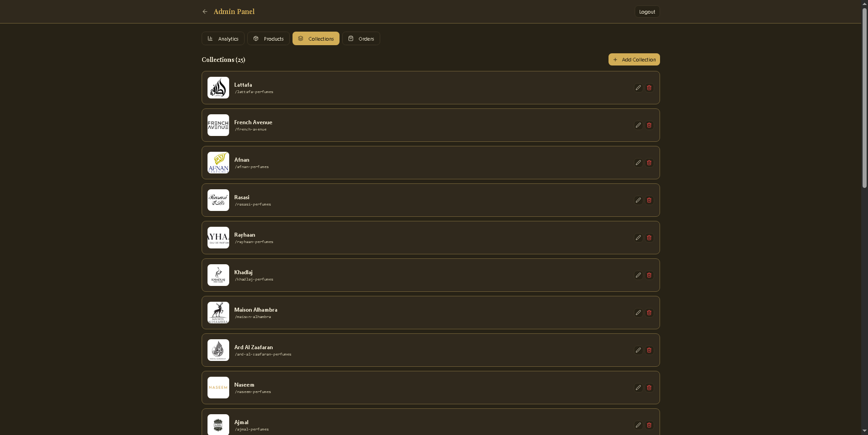The height and width of the screenshot is (435, 868).
Task: Click the /maison-alhambra slug text
Action: [253, 317]
